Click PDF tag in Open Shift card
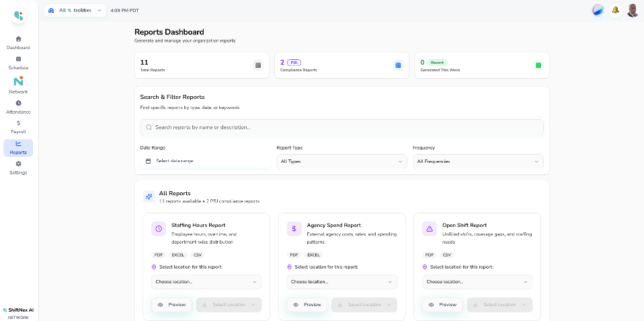Screen dimensions: 644x321 pyautogui.click(x=430, y=255)
